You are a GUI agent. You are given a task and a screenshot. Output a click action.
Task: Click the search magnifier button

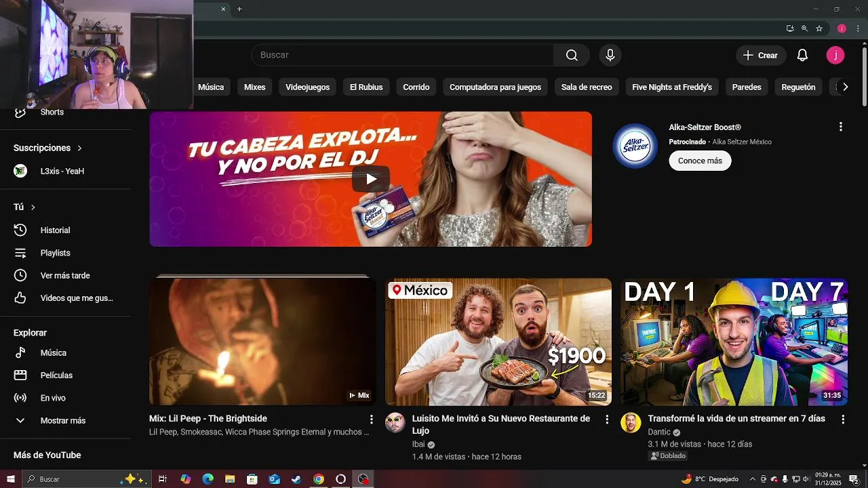[x=572, y=56]
